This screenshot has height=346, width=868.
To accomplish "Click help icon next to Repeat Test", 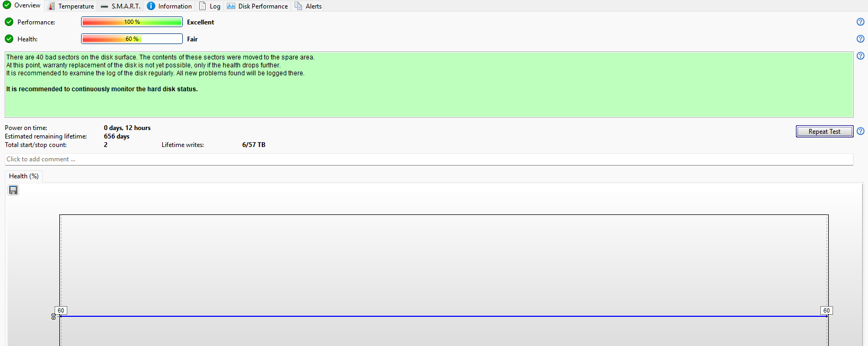I will tap(861, 131).
